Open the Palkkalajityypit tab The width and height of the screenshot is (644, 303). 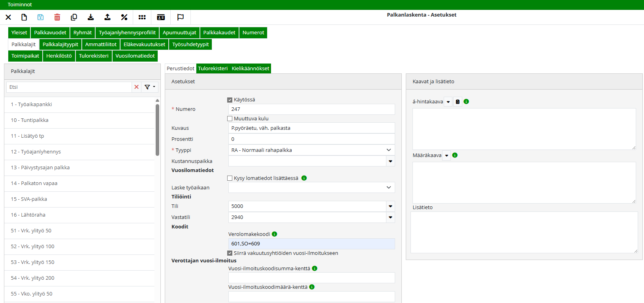pyautogui.click(x=60, y=44)
